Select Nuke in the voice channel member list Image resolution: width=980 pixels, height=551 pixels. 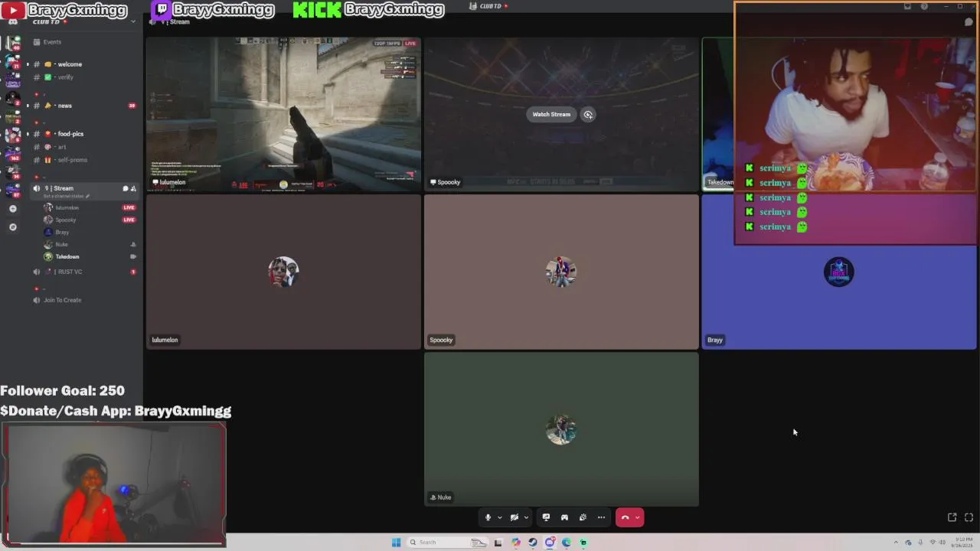[x=61, y=244]
